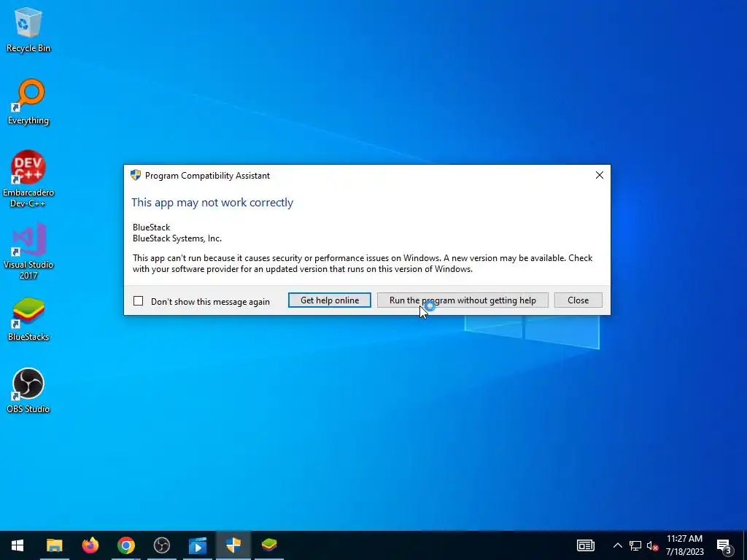Image resolution: width=747 pixels, height=560 pixels.
Task: Select the BlueStacks taskbar icon
Action: [x=268, y=545]
